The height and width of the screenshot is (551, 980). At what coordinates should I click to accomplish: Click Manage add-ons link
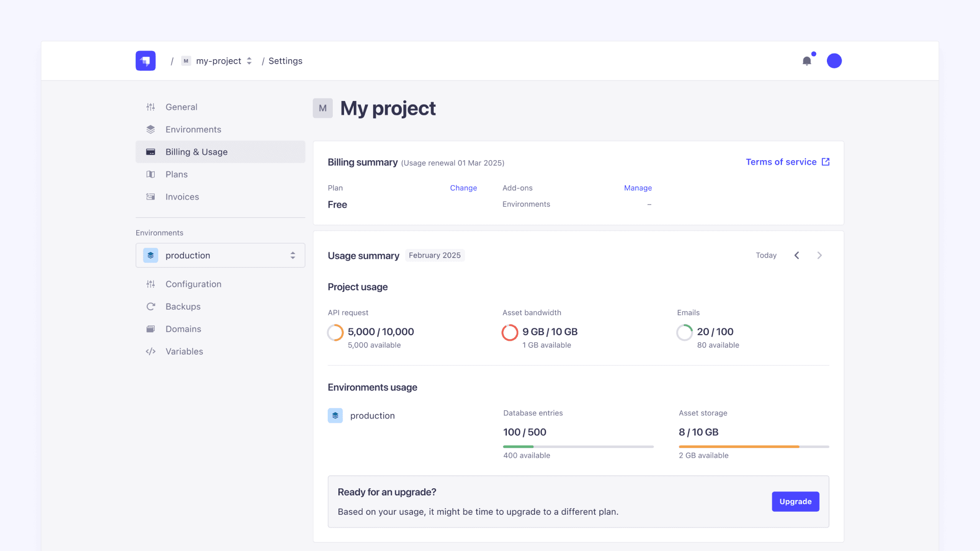point(638,188)
